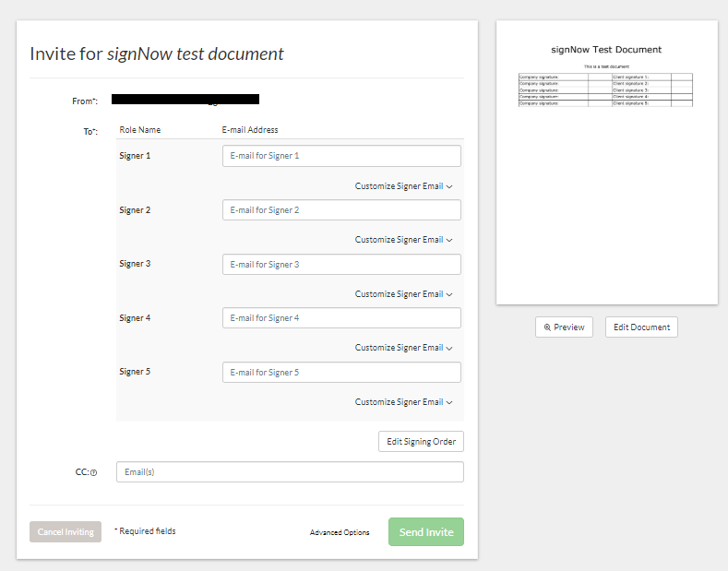Click the E-mail for Signer 4 field
This screenshot has width=728, height=571.
(x=341, y=318)
